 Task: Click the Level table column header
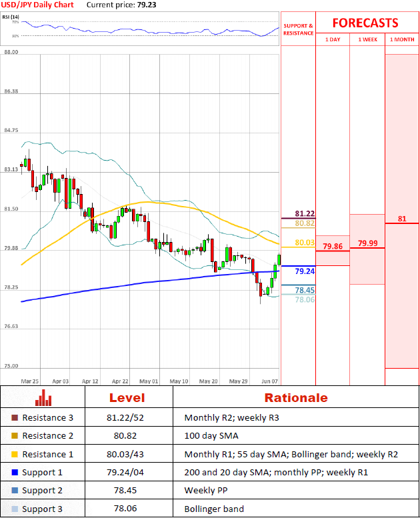pyautogui.click(x=127, y=398)
